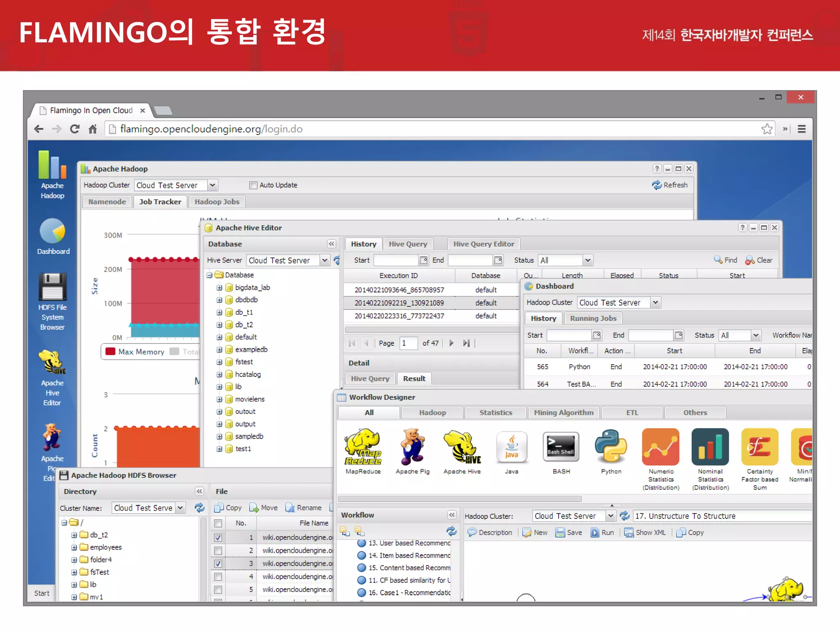Check the file row 4 checkbox

(218, 577)
